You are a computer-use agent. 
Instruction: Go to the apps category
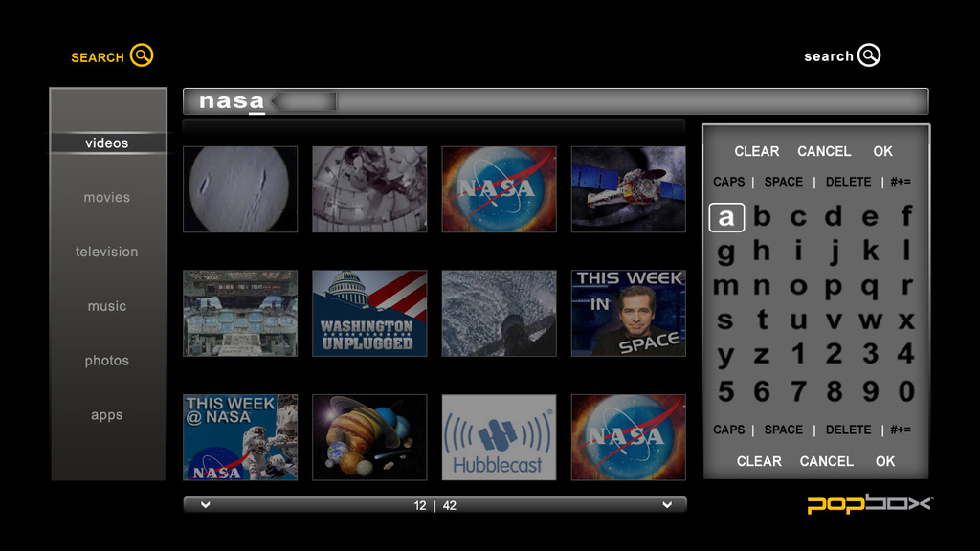point(107,415)
